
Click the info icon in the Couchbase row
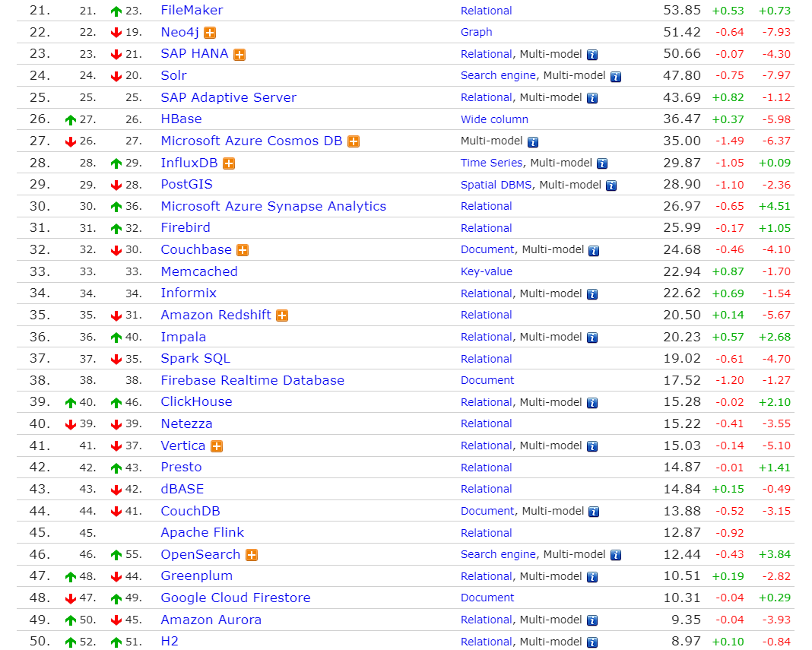click(x=594, y=251)
